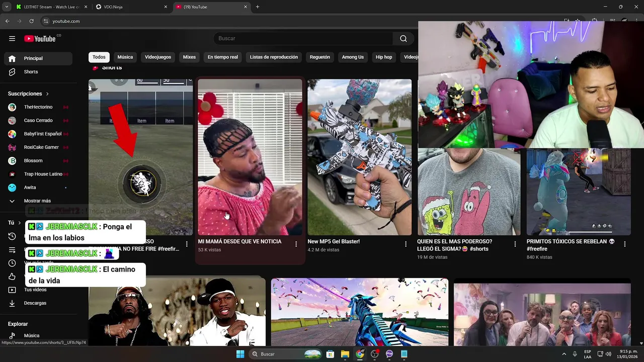Select the Videojuegos filter chip
Screen dimensions: 644x362
pyautogui.click(x=158, y=57)
